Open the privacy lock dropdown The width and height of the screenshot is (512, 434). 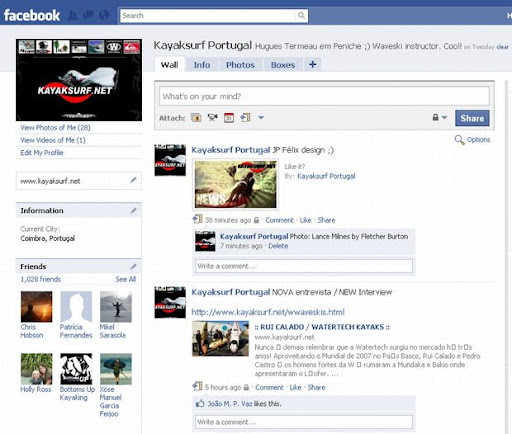pyautogui.click(x=439, y=118)
